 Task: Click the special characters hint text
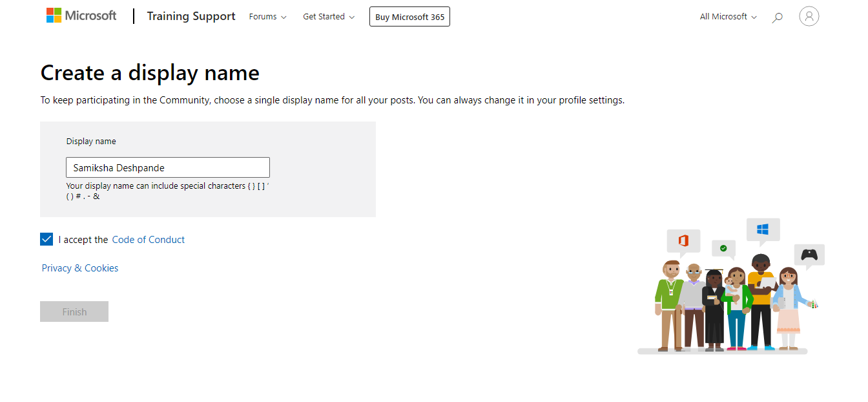point(168,191)
